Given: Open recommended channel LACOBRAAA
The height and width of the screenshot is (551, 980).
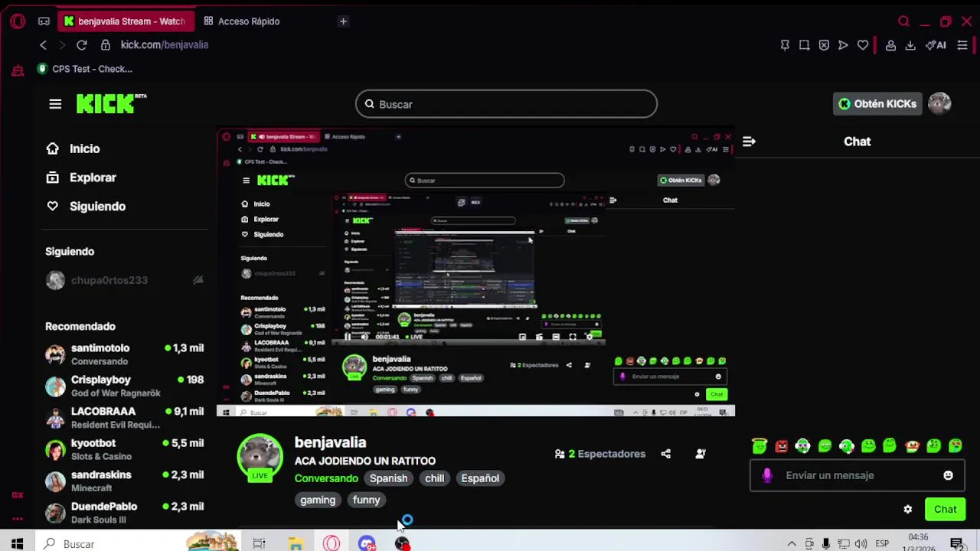Looking at the screenshot, I should [125, 418].
